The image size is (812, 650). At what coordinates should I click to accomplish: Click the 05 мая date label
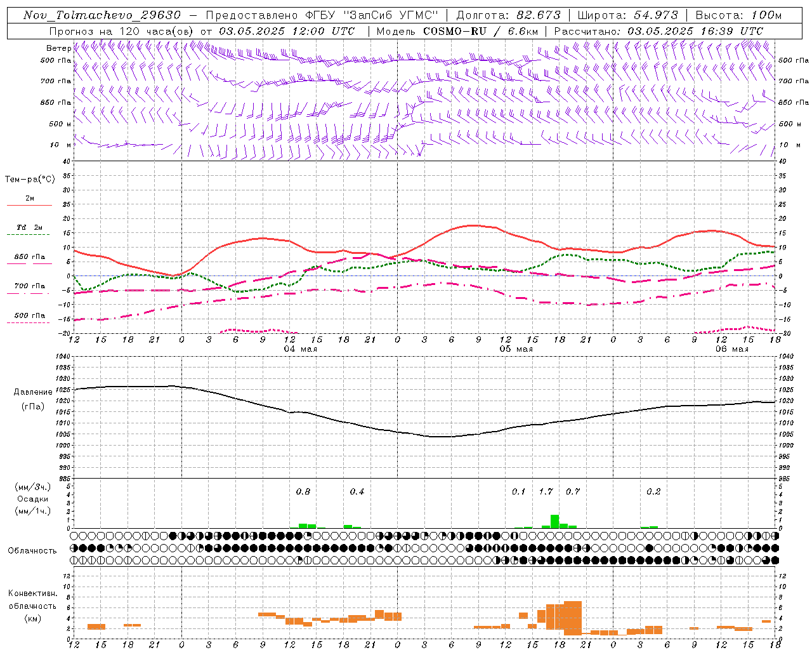point(516,349)
